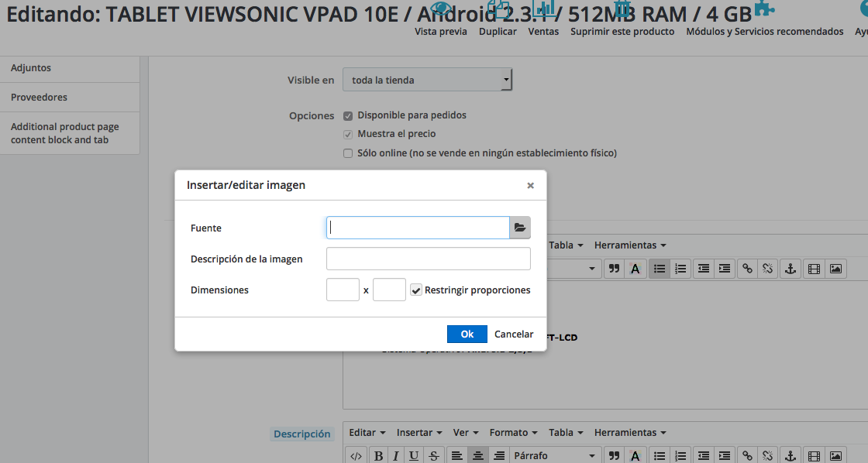Open the Proveedores sidebar tab
868x463 pixels.
[70, 98]
